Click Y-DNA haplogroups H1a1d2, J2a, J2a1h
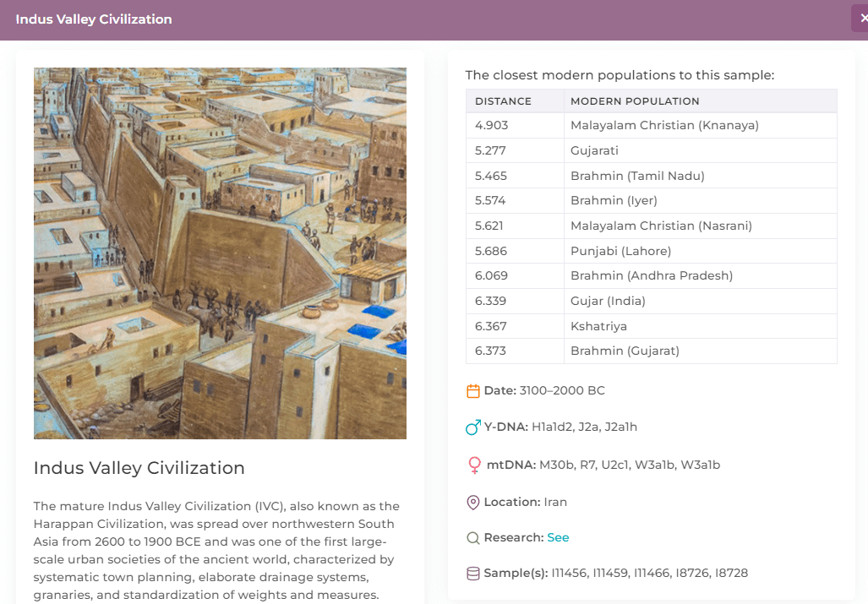868x604 pixels. [x=584, y=427]
